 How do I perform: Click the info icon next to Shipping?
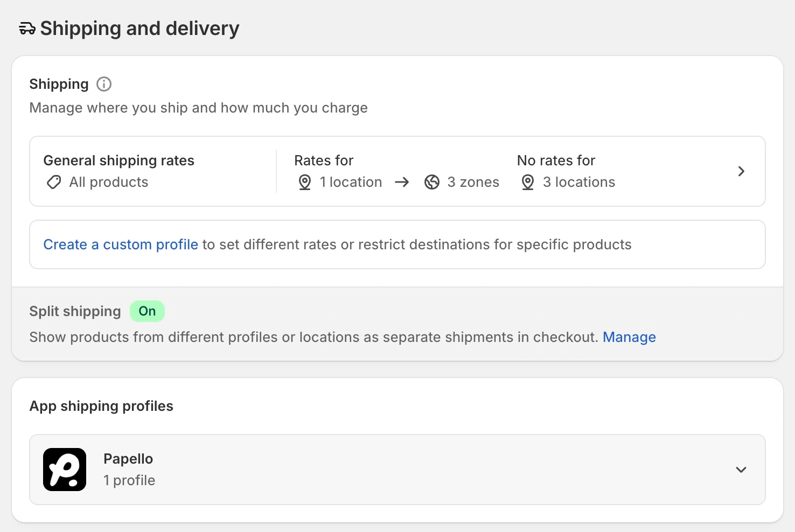coord(103,83)
